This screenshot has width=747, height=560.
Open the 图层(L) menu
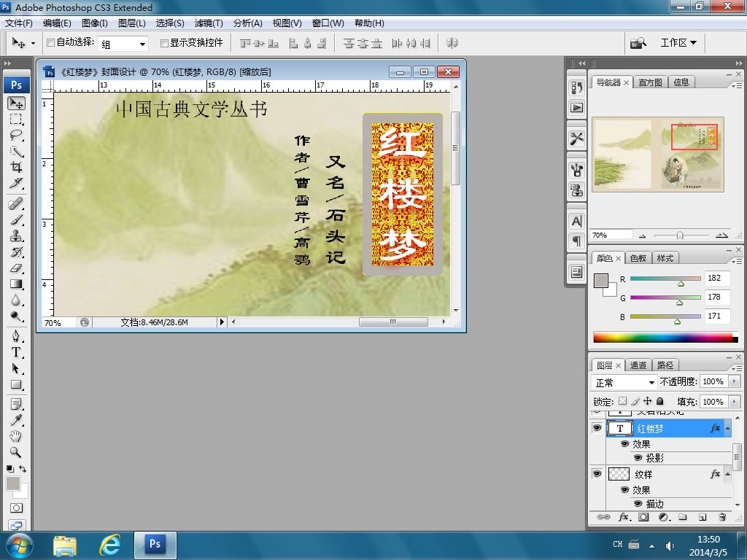pyautogui.click(x=131, y=23)
